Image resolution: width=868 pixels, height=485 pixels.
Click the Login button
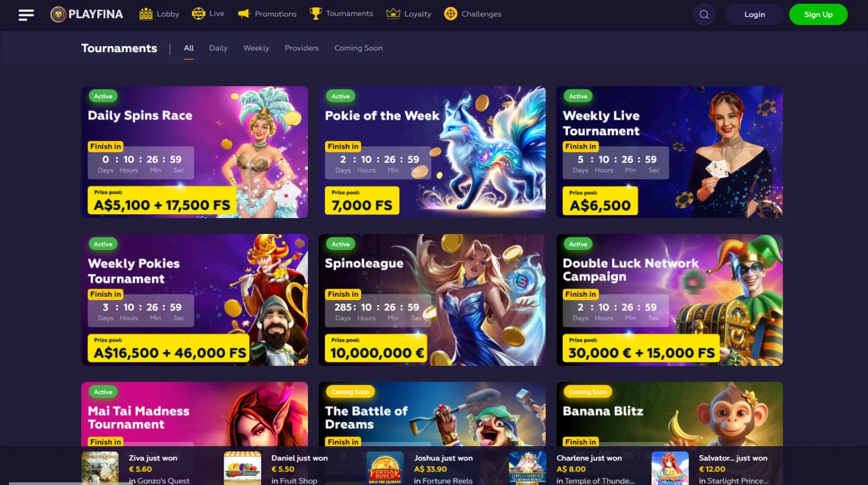[754, 14]
